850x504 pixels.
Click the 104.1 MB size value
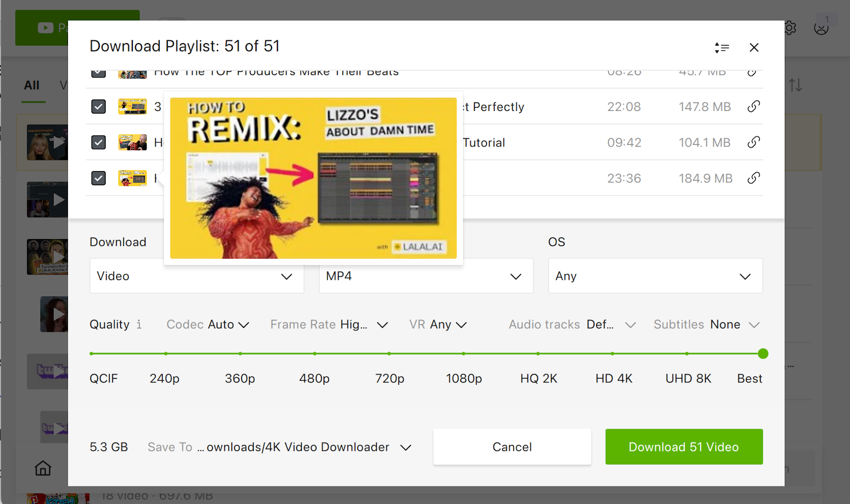704,142
